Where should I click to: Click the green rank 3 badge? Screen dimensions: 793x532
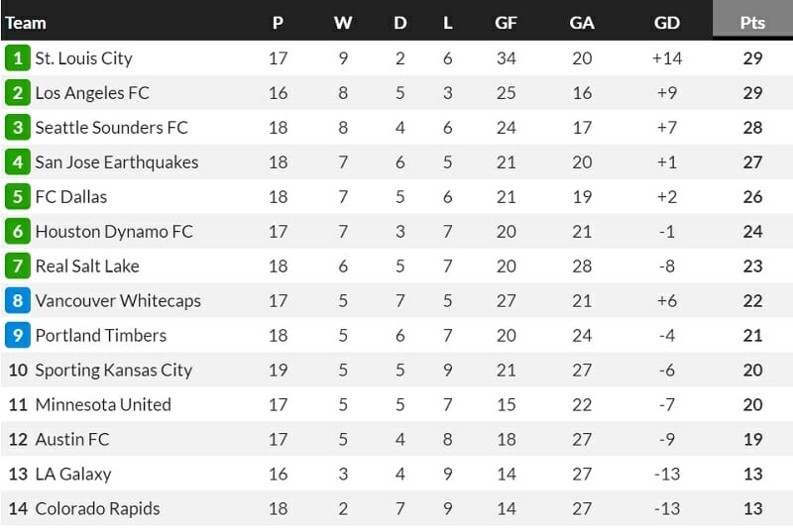coord(17,128)
